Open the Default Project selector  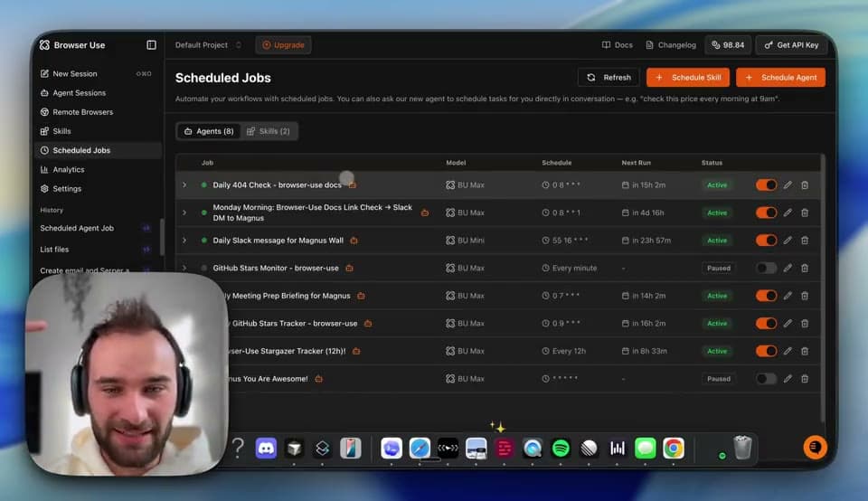pos(208,45)
